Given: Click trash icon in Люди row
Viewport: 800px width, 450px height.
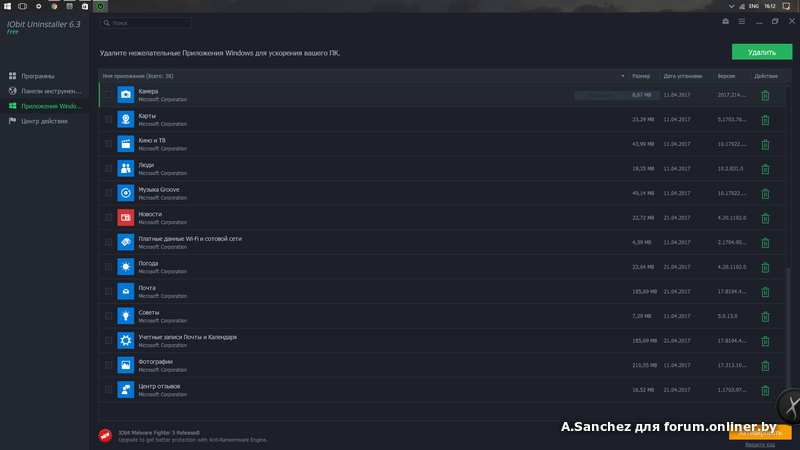Looking at the screenshot, I should point(765,169).
